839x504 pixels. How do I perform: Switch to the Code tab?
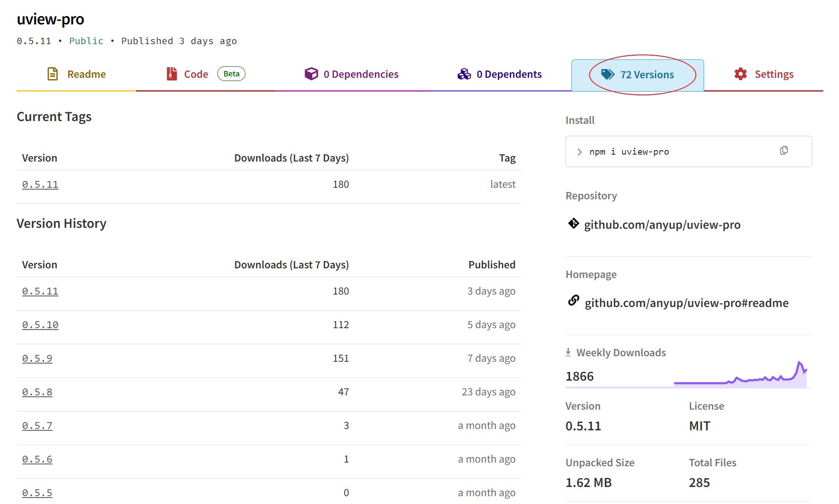point(205,74)
